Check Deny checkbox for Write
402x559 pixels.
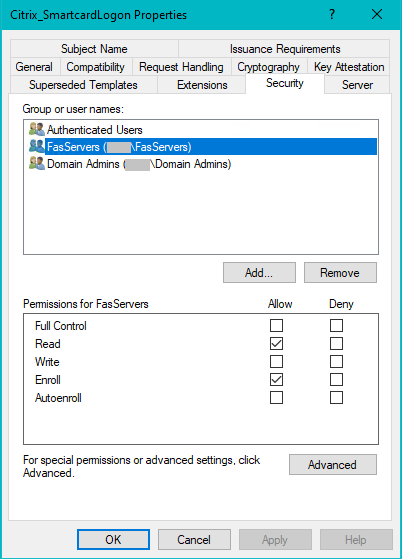tap(336, 361)
